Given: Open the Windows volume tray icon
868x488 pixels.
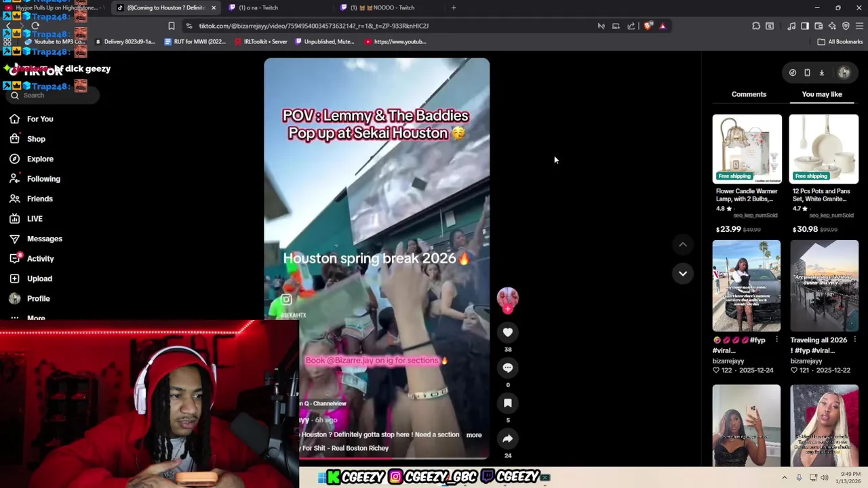Looking at the screenshot, I should [x=824, y=478].
